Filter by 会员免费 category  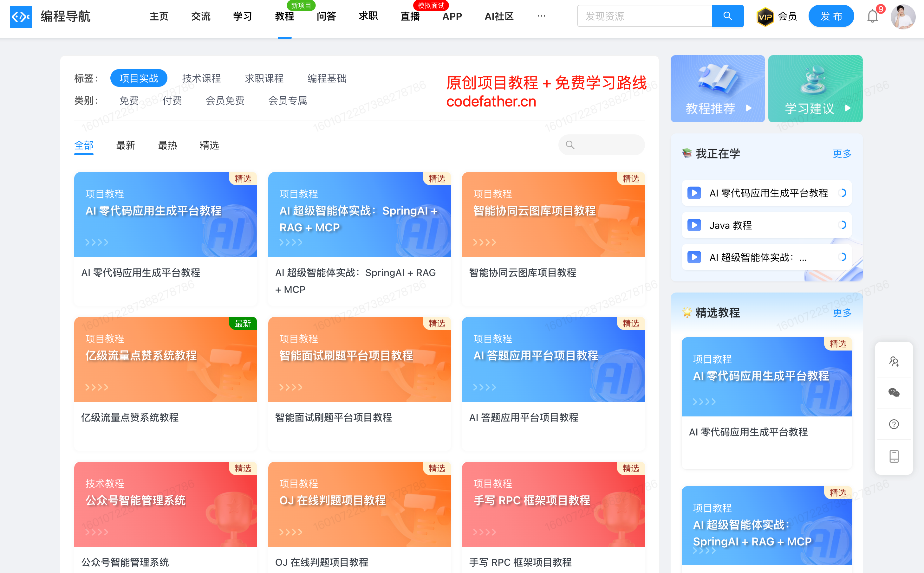coord(225,100)
